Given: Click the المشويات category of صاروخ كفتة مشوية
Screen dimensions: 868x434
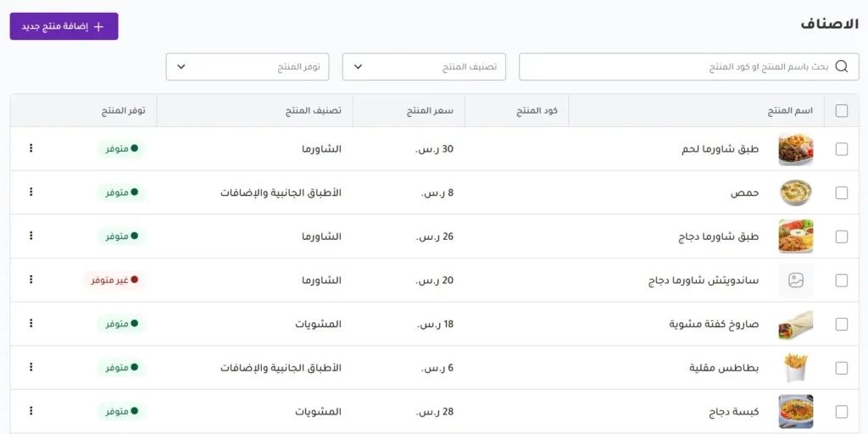Looking at the screenshot, I should [x=318, y=325].
